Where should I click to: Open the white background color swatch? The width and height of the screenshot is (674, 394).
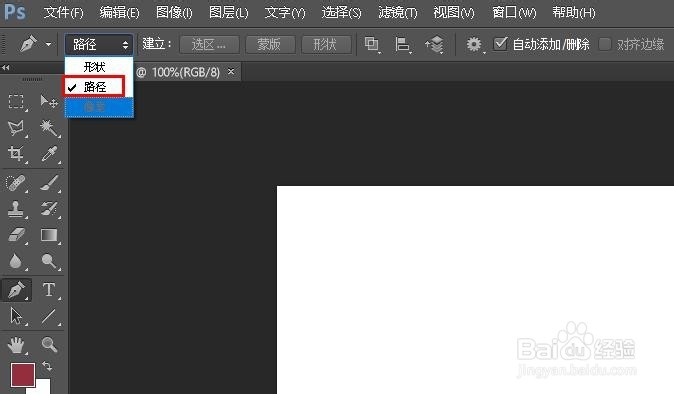tap(42, 386)
